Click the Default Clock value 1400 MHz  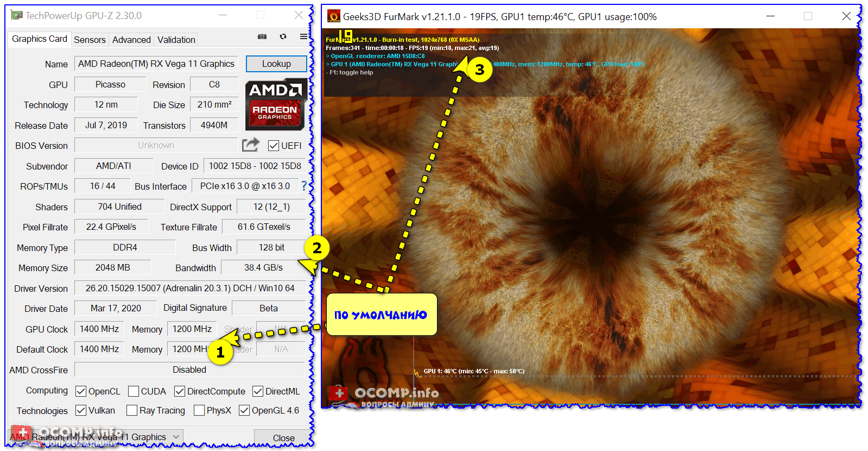pyautogui.click(x=99, y=349)
